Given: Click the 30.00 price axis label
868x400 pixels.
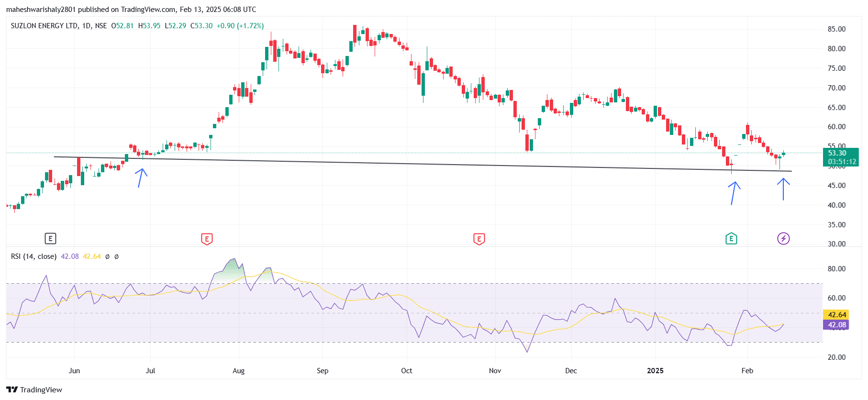Looking at the screenshot, I should coord(836,244).
